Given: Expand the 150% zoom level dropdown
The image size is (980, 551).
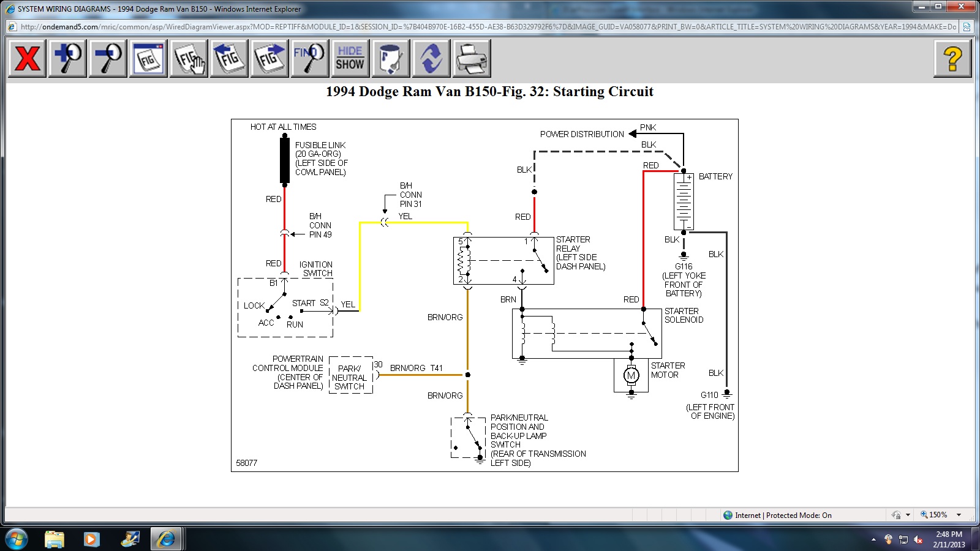Looking at the screenshot, I should click(x=959, y=515).
